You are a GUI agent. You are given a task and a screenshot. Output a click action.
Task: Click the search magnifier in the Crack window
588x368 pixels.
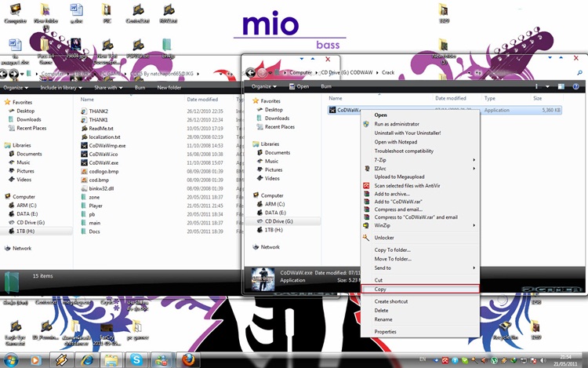pos(579,72)
